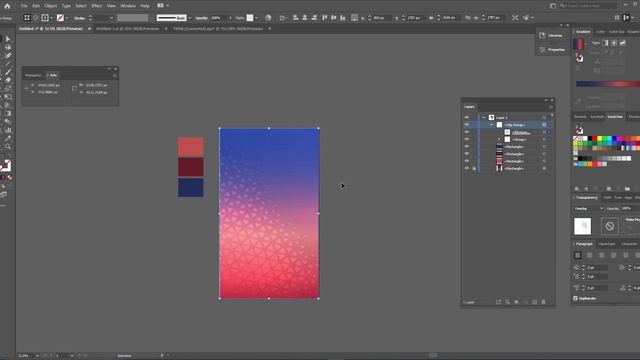Collapse the Layer 1 tree arrow
This screenshot has height=360, width=640.
coord(484,118)
